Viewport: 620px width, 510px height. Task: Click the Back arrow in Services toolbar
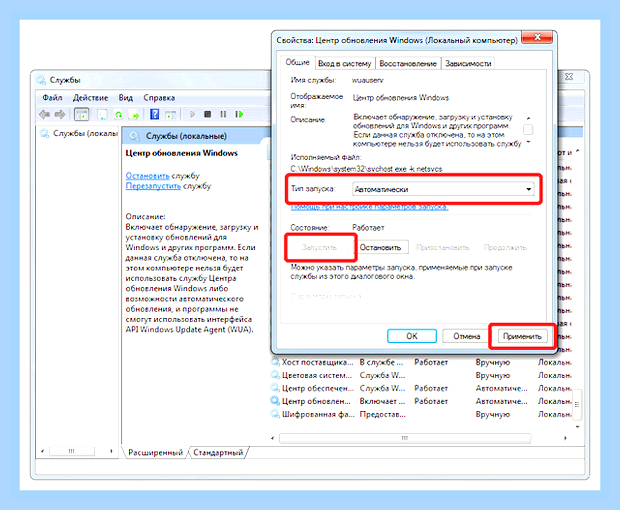pyautogui.click(x=44, y=115)
